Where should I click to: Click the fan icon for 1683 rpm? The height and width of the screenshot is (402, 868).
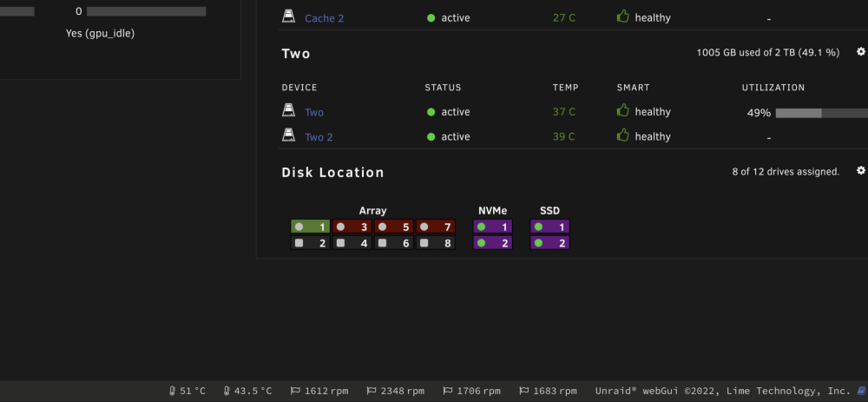pos(523,391)
